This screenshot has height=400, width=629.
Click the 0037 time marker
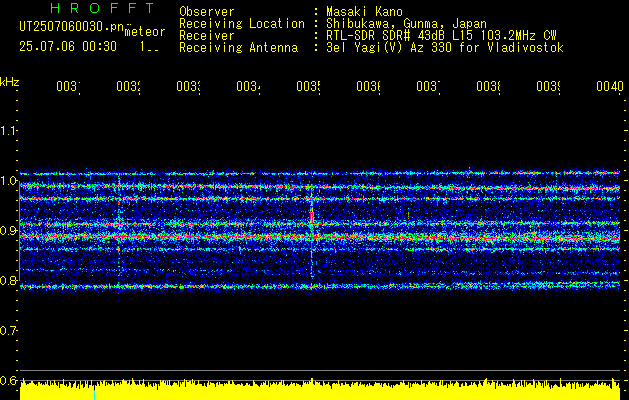[x=428, y=86]
